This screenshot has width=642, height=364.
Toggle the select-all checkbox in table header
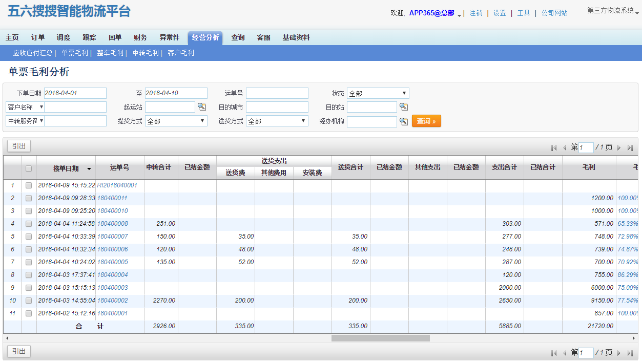[x=29, y=168]
